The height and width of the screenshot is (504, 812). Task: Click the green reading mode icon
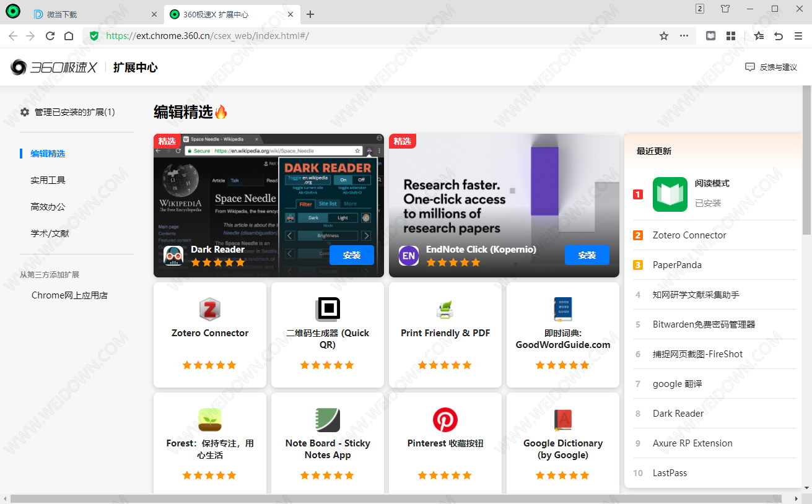click(670, 194)
